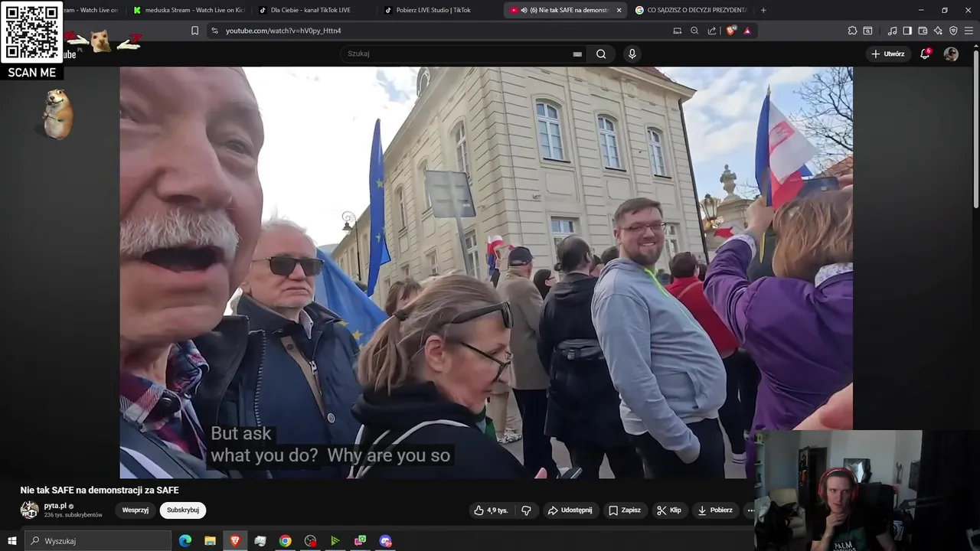This screenshot has height=551, width=980.
Task: Click the Udostępnij share button
Action: [x=570, y=510]
